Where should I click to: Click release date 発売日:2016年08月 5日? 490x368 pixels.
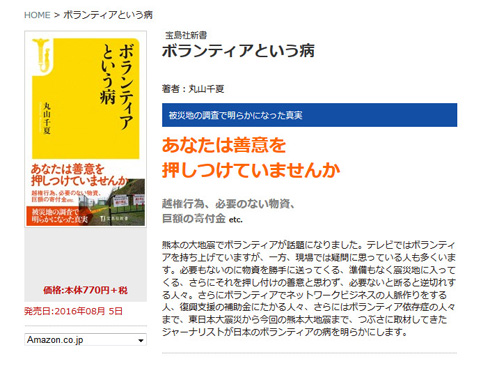coord(73,311)
